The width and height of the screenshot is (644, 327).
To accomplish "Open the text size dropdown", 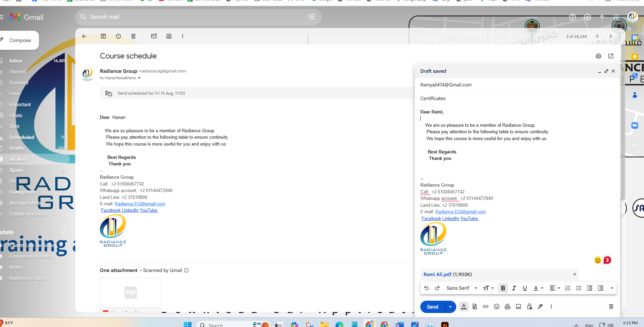I will coord(488,288).
